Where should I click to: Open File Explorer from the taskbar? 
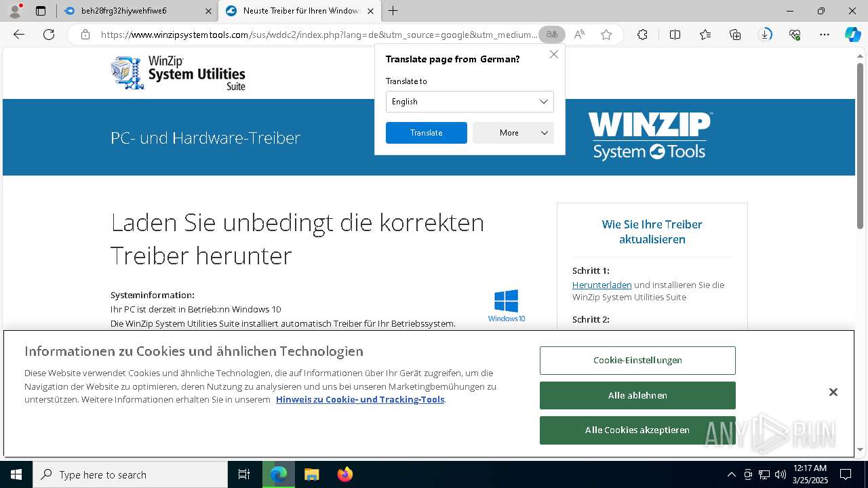[311, 474]
